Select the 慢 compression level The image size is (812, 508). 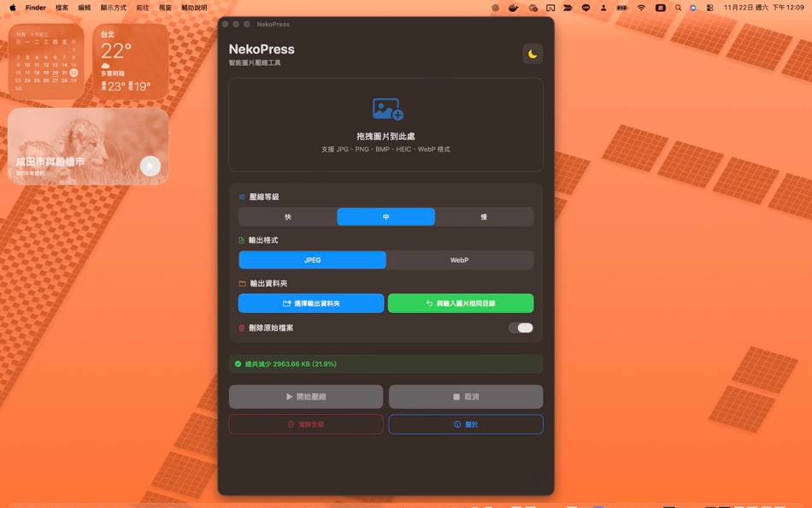pos(485,216)
